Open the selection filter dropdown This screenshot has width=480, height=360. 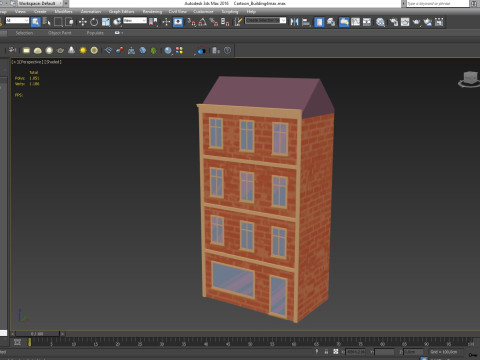click(17, 21)
